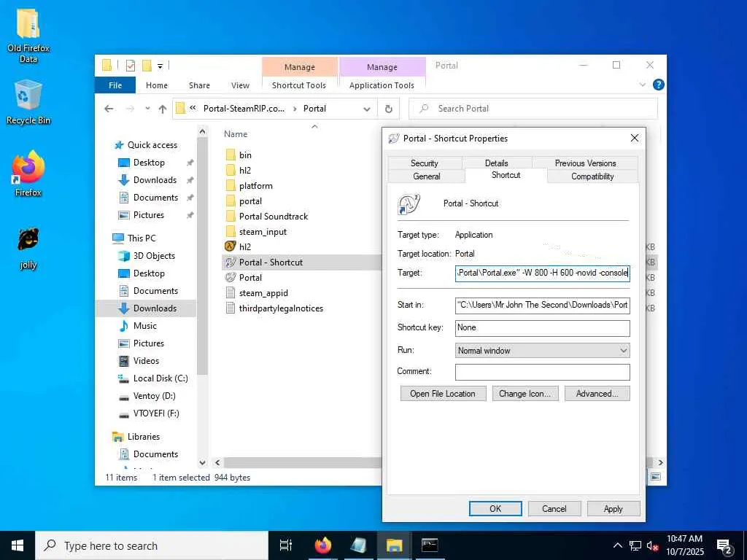Refresh the Portal folder view
Screen dimensions: 747x560
(389, 109)
